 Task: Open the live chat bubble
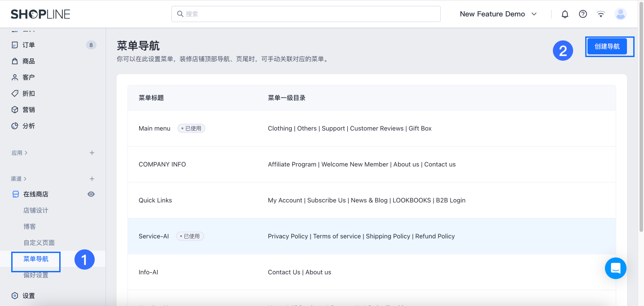(x=615, y=268)
